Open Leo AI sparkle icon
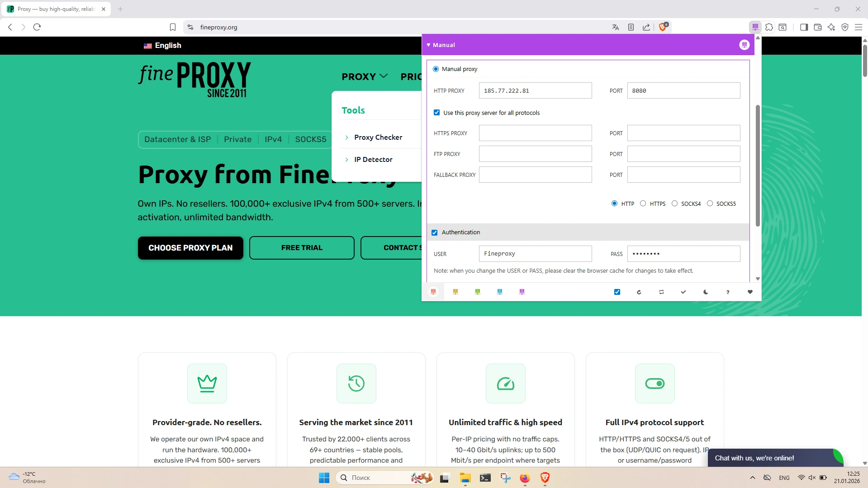868x488 pixels. (831, 27)
